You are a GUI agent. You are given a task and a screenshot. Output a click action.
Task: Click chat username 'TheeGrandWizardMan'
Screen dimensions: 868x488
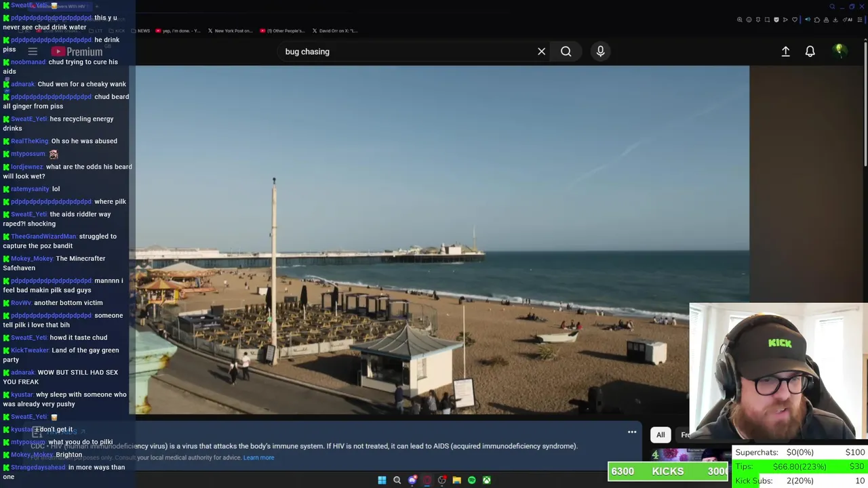tap(43, 237)
